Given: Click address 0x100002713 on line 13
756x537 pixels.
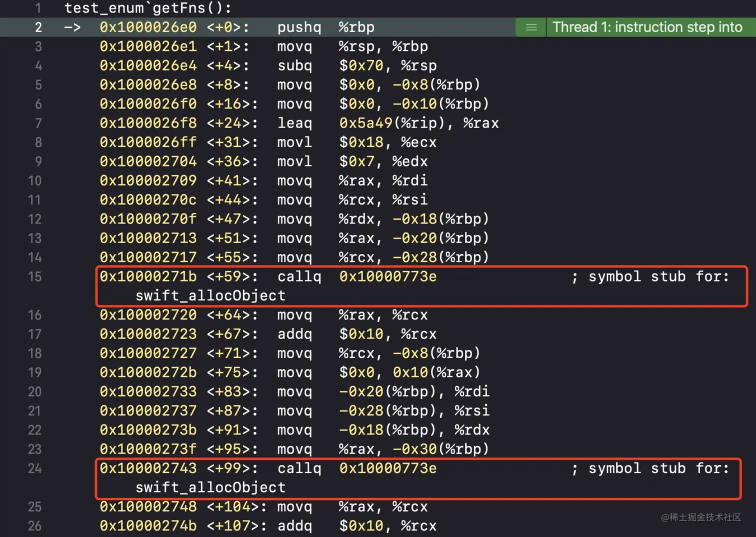Looking at the screenshot, I should (x=148, y=238).
